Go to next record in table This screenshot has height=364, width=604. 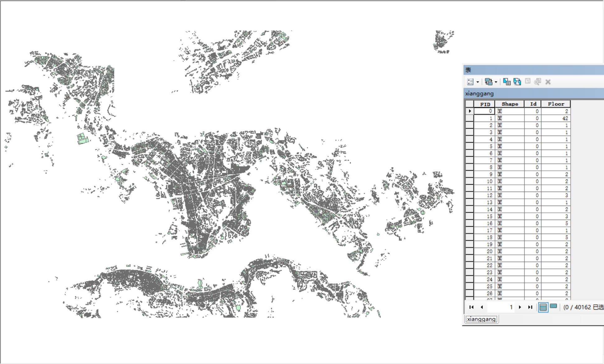click(x=520, y=307)
